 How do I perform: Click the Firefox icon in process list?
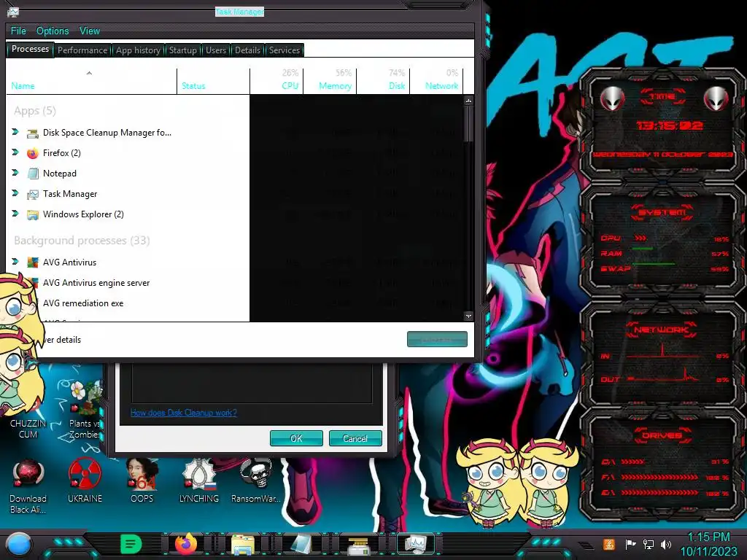click(x=32, y=153)
